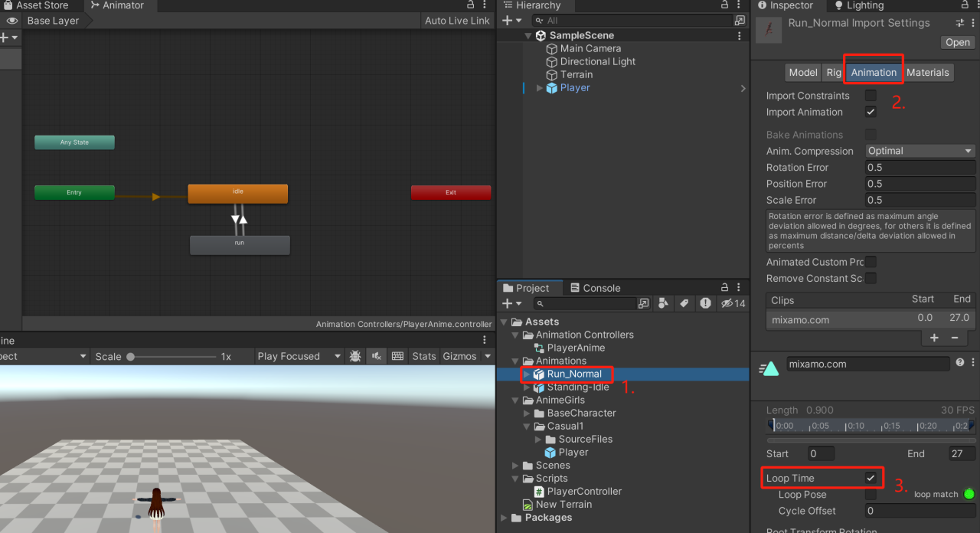Screen dimensions: 980x533
Task: Enable the Remove Constant Scale checkbox
Action: 871,278
